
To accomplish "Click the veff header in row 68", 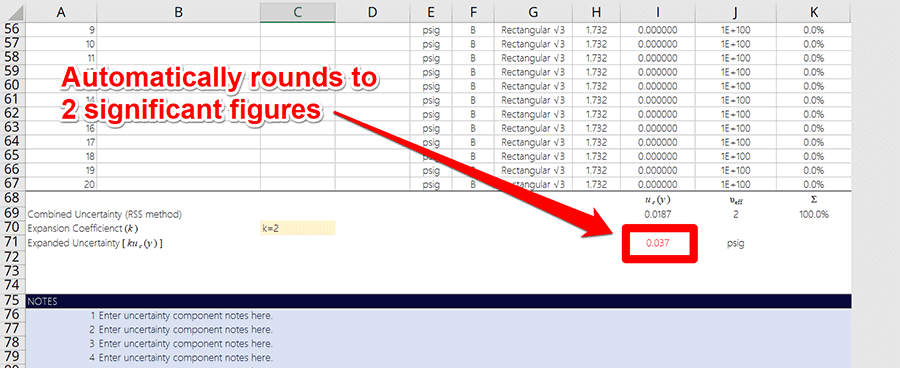I will click(735, 200).
